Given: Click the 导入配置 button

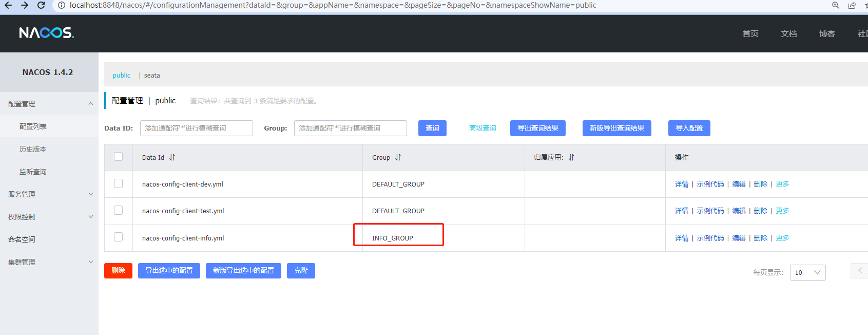Looking at the screenshot, I should click(x=689, y=128).
